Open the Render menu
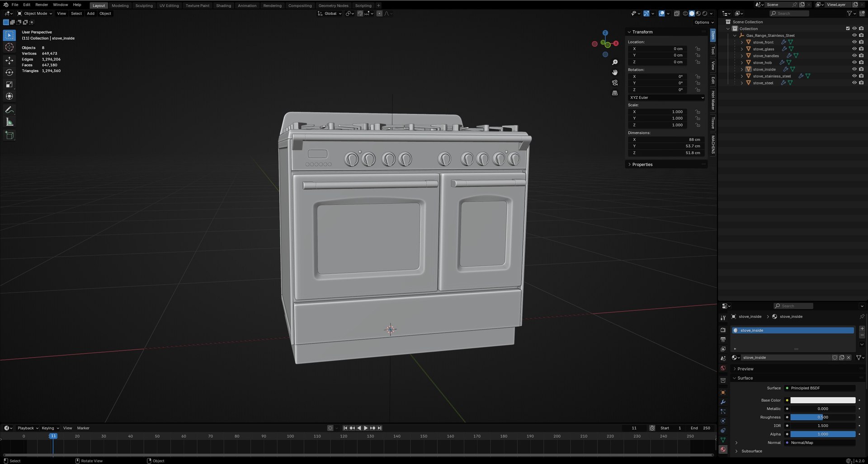 pos(42,5)
